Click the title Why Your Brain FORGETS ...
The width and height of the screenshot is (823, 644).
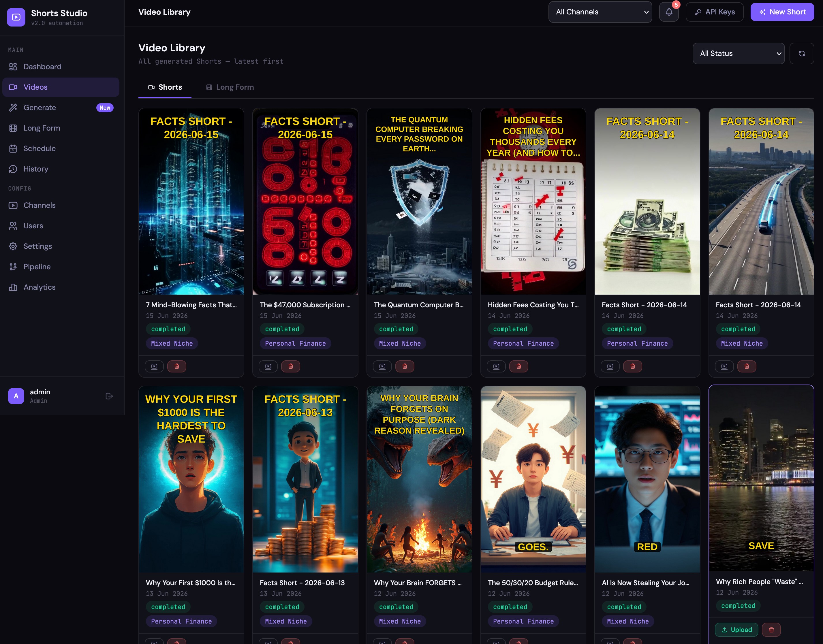418,583
